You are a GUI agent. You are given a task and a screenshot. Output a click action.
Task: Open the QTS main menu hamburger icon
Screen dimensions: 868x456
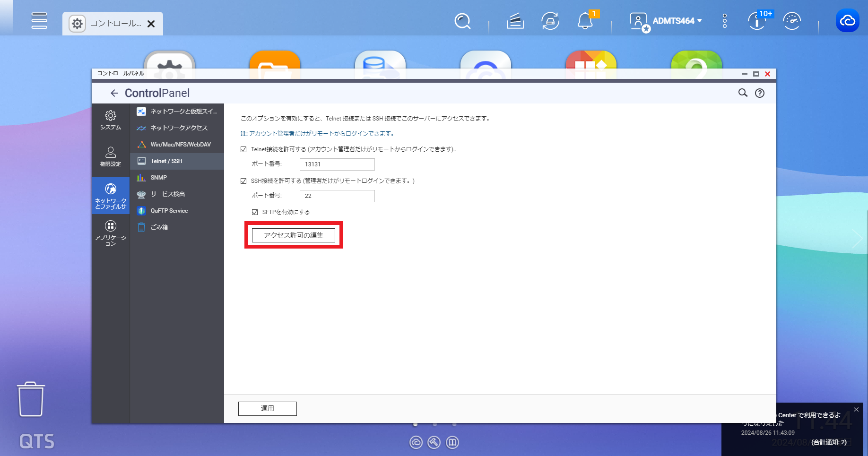[39, 21]
